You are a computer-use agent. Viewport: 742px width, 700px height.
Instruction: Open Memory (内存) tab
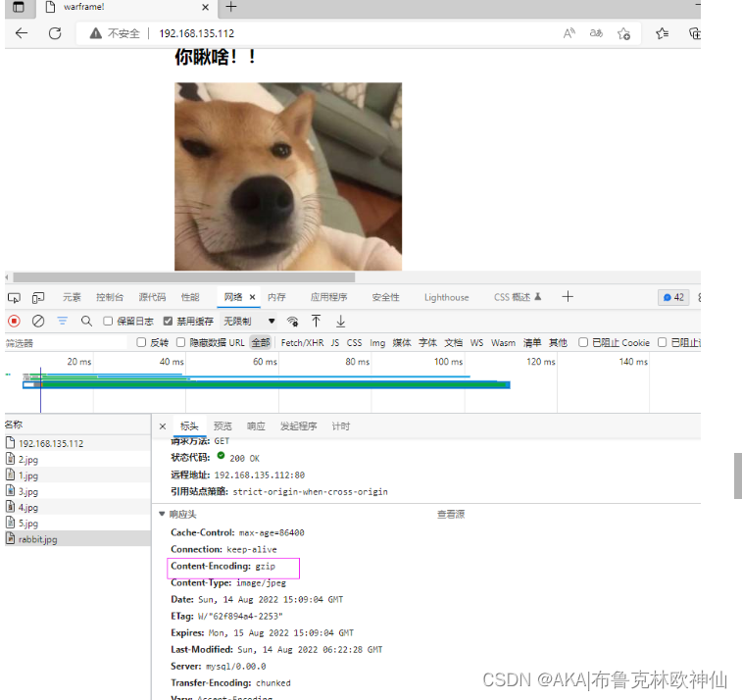coord(276,297)
